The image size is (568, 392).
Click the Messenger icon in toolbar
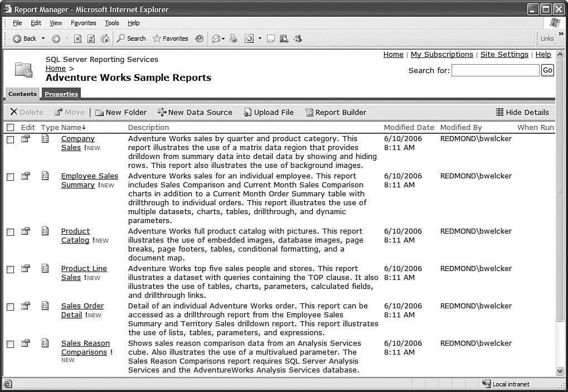pyautogui.click(x=298, y=38)
